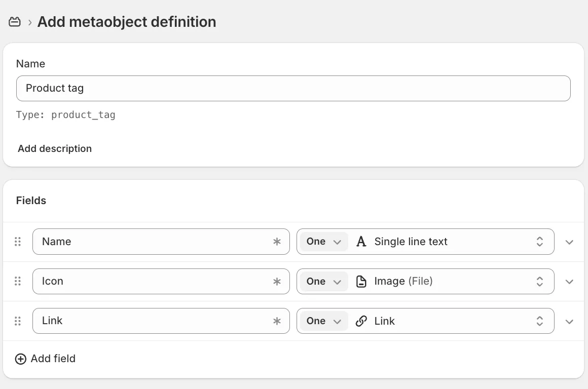Image resolution: width=588 pixels, height=389 pixels.
Task: Open the One dropdown for Icon field
Action: (323, 281)
